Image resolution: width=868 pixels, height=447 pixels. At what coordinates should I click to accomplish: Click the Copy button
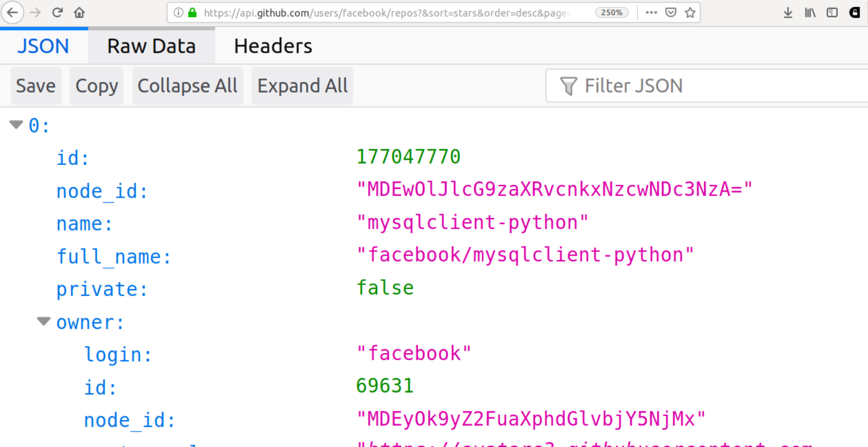(97, 86)
